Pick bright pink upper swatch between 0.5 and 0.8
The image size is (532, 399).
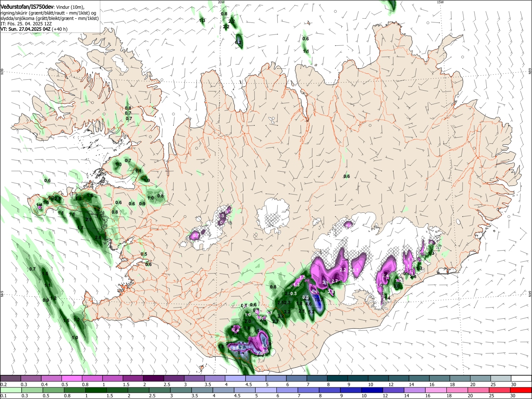71,379
